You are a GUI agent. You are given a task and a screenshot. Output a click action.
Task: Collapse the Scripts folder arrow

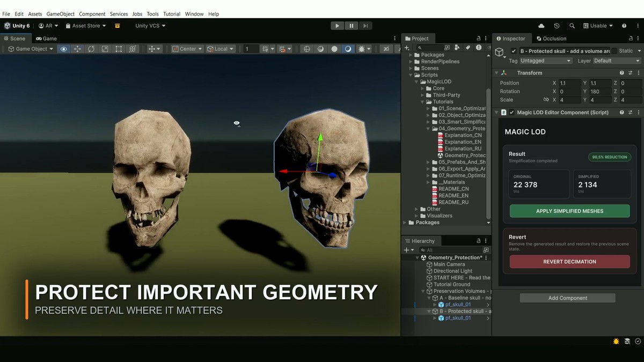click(x=411, y=75)
